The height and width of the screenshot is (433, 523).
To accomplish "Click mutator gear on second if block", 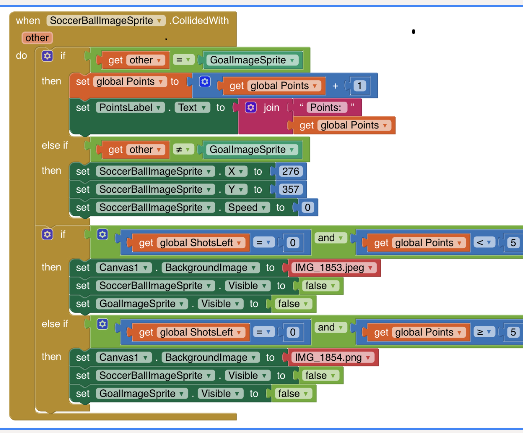I will (x=47, y=234).
